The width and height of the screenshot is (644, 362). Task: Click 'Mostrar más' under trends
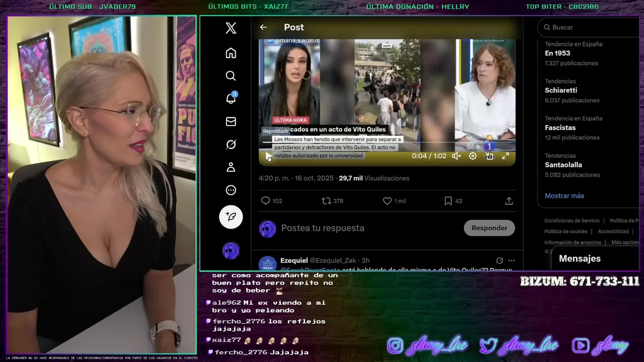coord(565,196)
